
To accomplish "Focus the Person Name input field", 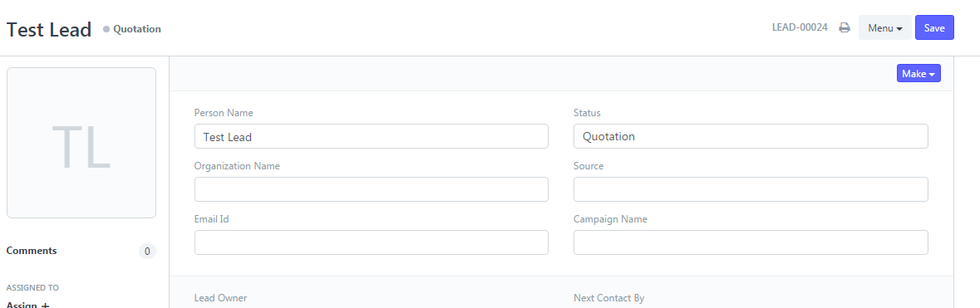I will point(372,136).
